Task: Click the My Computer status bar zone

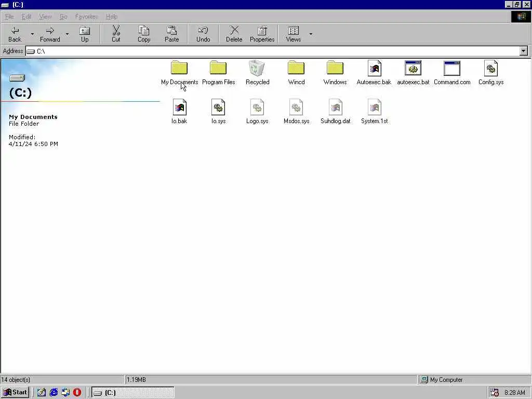Action: (x=474, y=380)
